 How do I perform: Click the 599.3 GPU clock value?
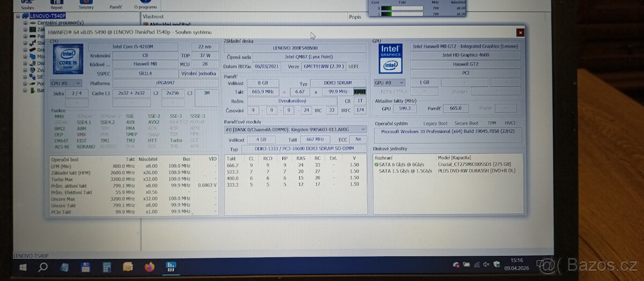click(405, 108)
